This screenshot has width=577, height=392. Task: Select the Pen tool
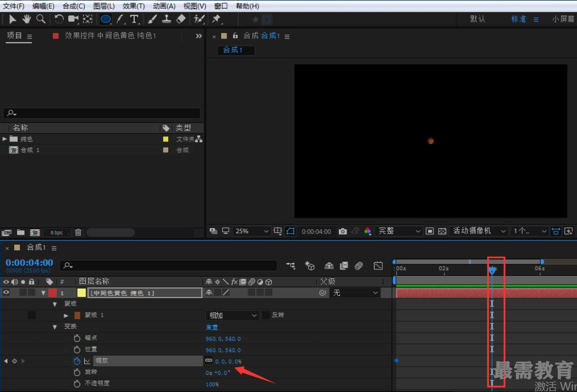point(120,19)
